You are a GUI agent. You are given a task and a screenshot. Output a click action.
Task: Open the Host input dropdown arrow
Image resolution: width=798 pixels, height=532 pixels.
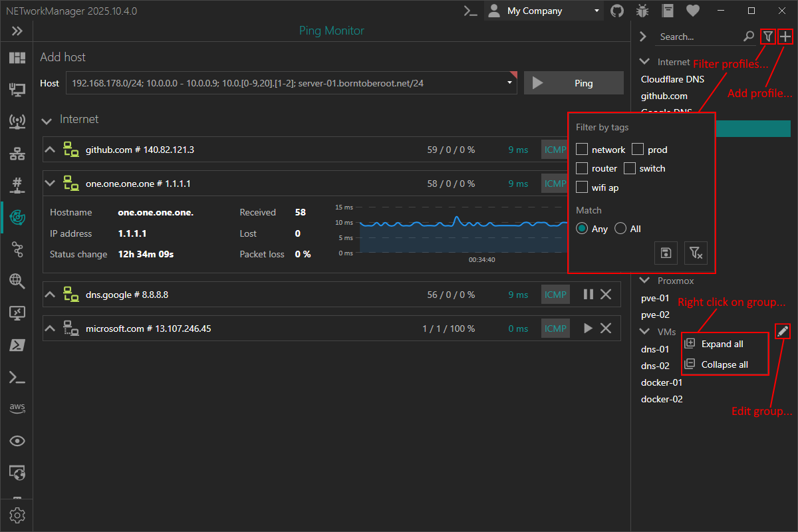[x=509, y=82]
